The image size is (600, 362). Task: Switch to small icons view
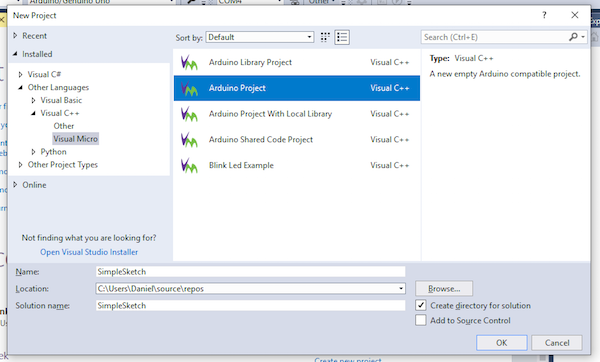(x=325, y=37)
